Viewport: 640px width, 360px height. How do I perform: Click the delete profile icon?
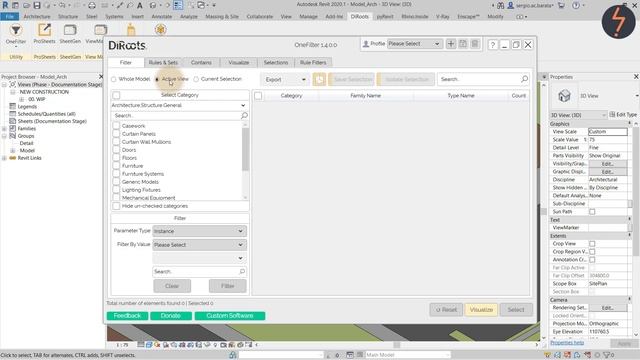[x=475, y=44]
